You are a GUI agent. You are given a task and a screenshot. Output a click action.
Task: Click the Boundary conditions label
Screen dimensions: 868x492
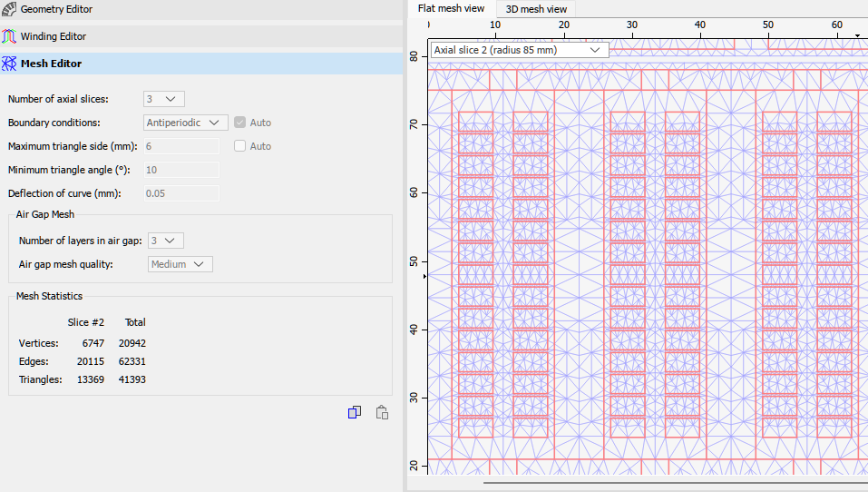(x=54, y=123)
